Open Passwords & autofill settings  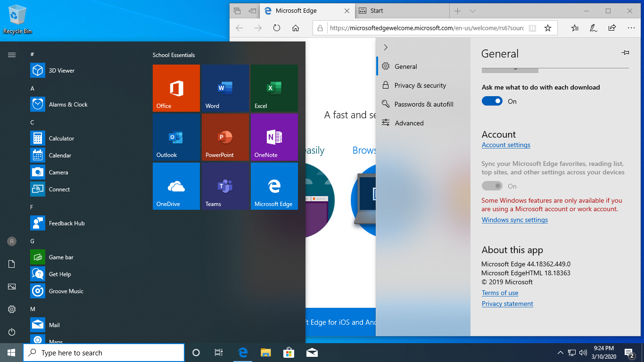coord(424,104)
